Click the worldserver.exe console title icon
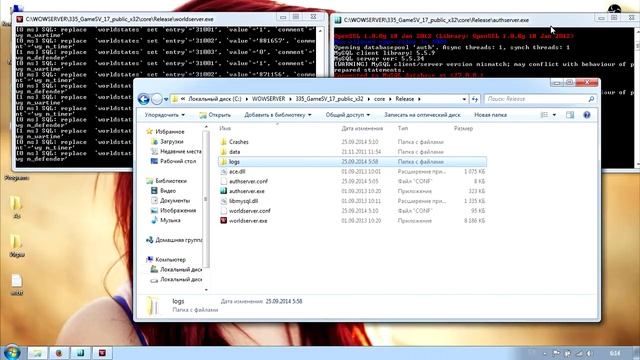This screenshot has width=640, height=360. coord(19,19)
